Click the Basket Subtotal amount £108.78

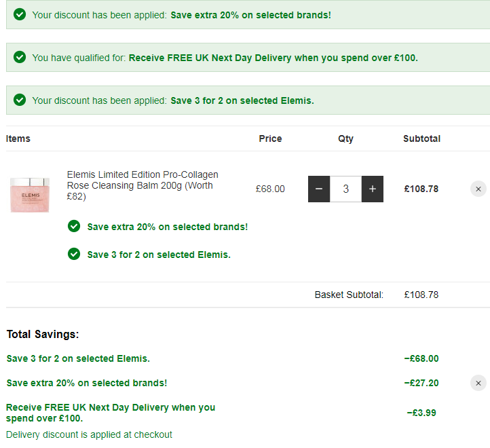tap(421, 295)
